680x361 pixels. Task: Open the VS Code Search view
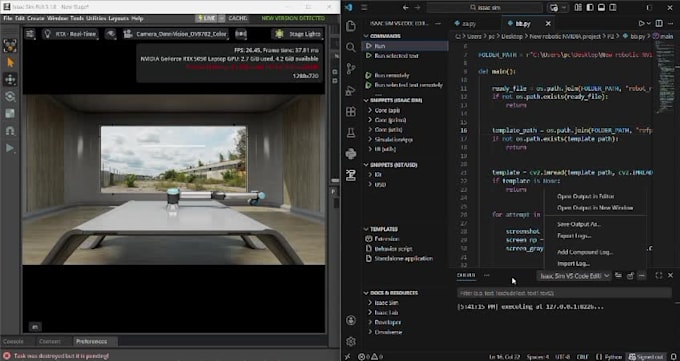tap(351, 47)
